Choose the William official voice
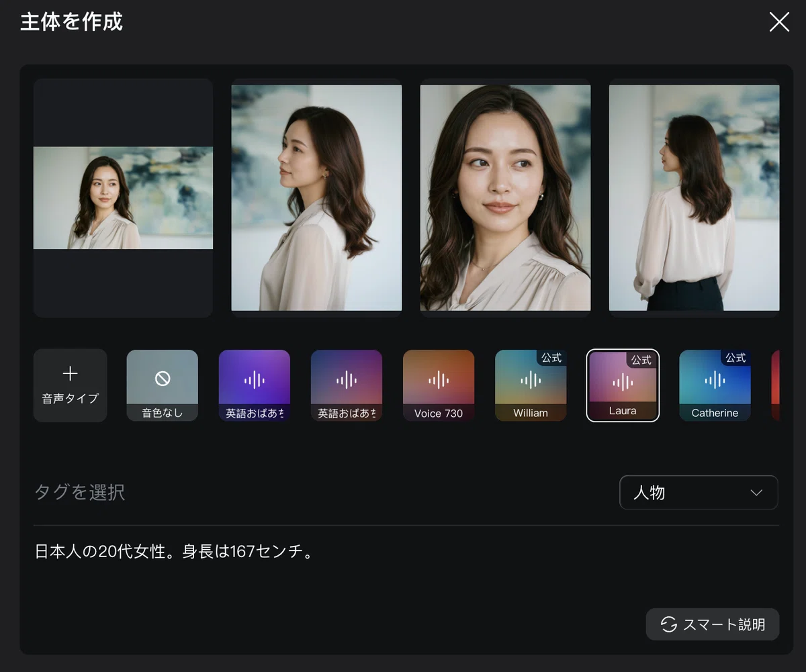 pos(531,385)
